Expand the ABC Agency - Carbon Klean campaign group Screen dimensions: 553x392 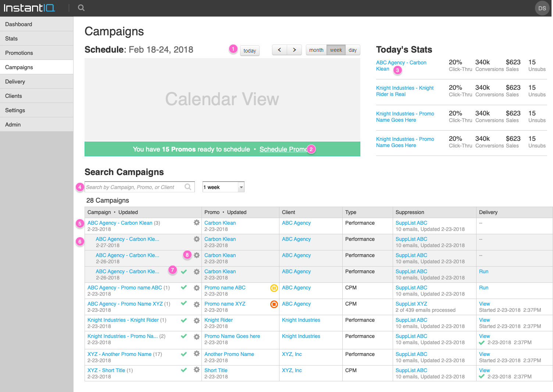pyautogui.click(x=119, y=222)
